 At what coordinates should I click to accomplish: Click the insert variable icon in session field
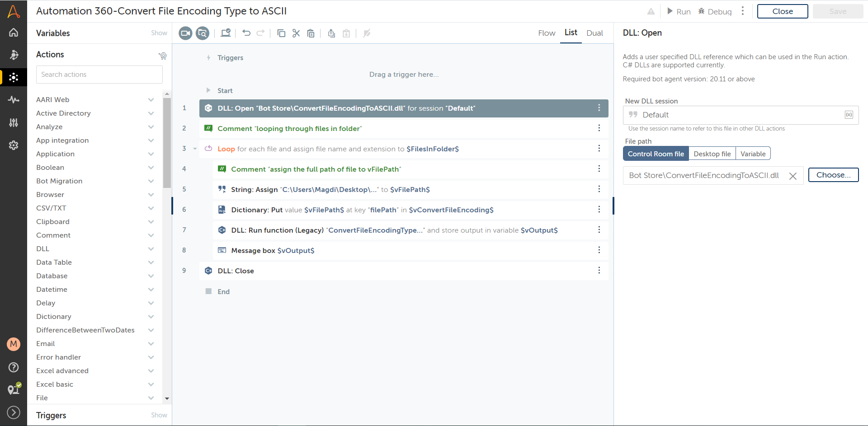849,115
